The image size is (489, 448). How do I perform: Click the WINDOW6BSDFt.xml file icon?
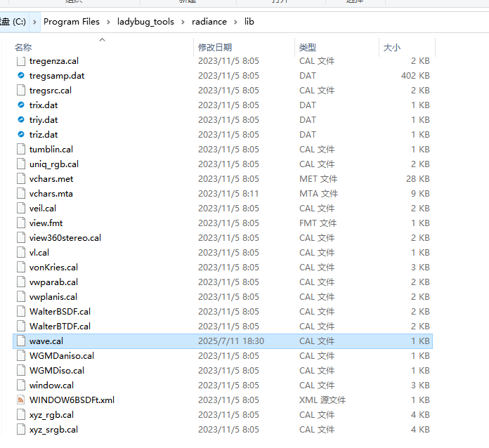tap(21, 400)
